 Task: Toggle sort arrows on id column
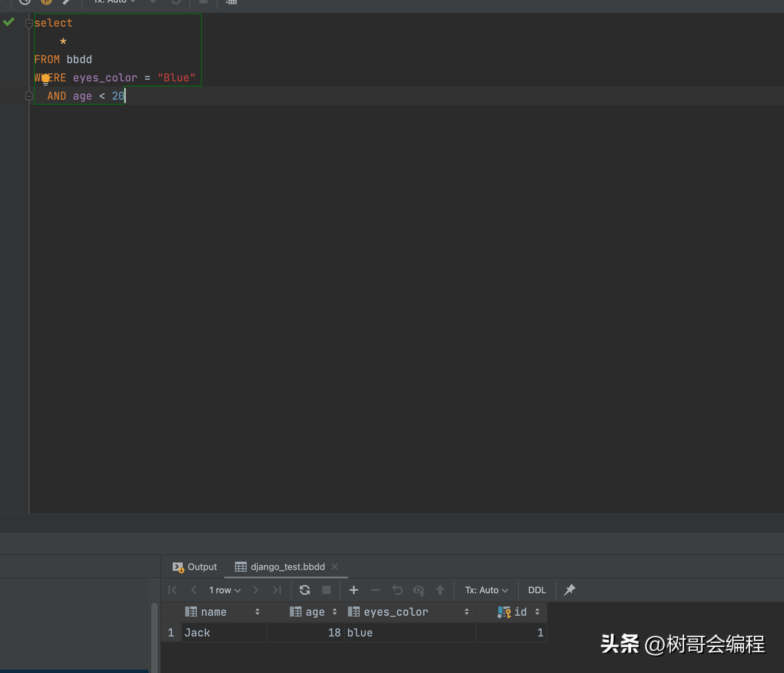click(x=537, y=612)
